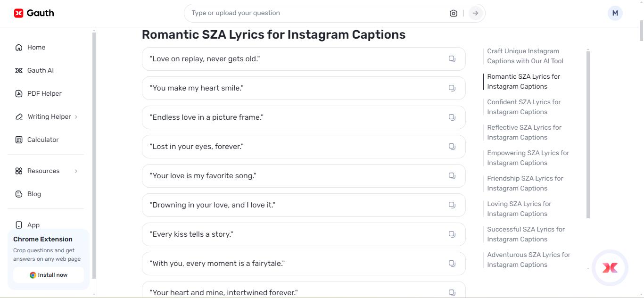644x298 pixels.
Task: Select Home in the sidebar
Action: pos(18,47)
